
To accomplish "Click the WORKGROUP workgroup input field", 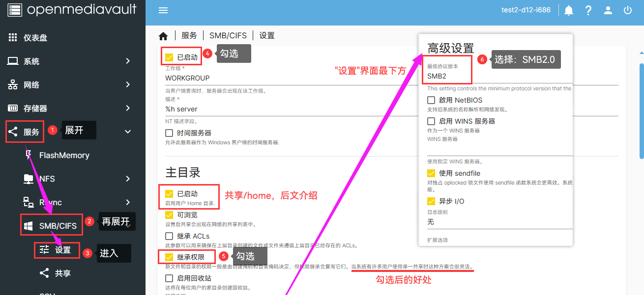I will (x=221, y=78).
